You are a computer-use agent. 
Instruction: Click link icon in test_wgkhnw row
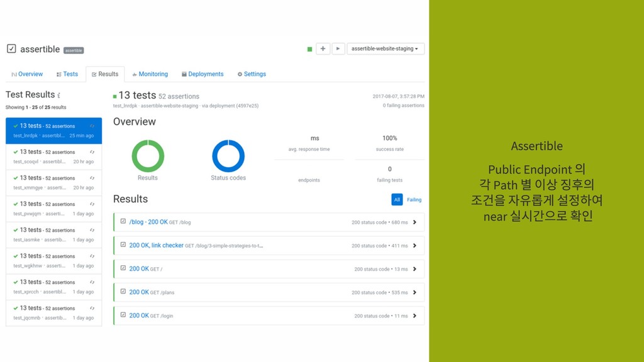pyautogui.click(x=92, y=256)
